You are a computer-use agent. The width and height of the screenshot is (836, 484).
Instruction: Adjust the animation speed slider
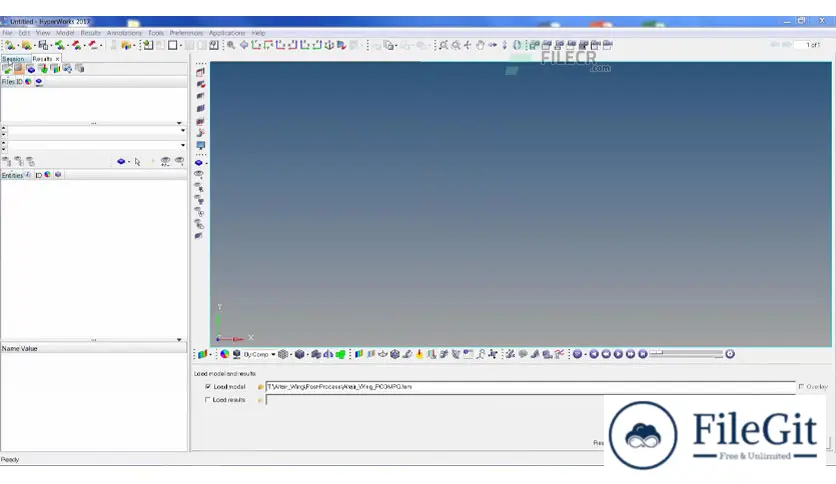(x=687, y=353)
